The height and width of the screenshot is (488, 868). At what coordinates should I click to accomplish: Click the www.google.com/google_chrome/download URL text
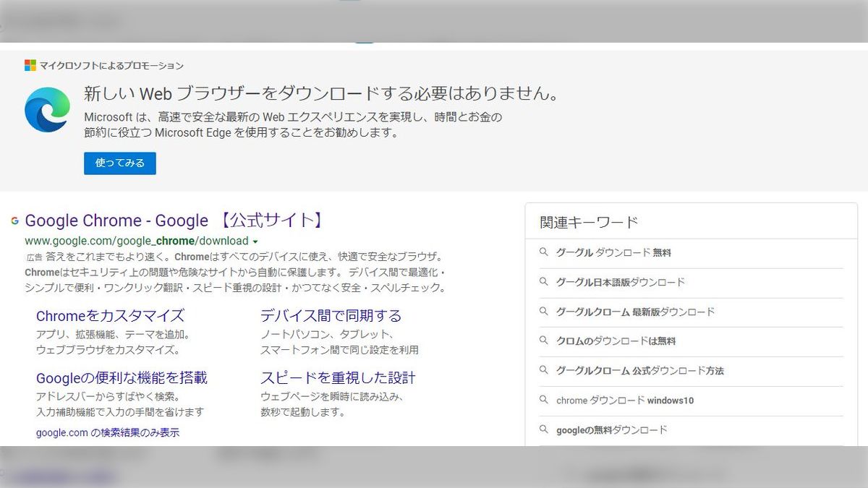pos(137,241)
